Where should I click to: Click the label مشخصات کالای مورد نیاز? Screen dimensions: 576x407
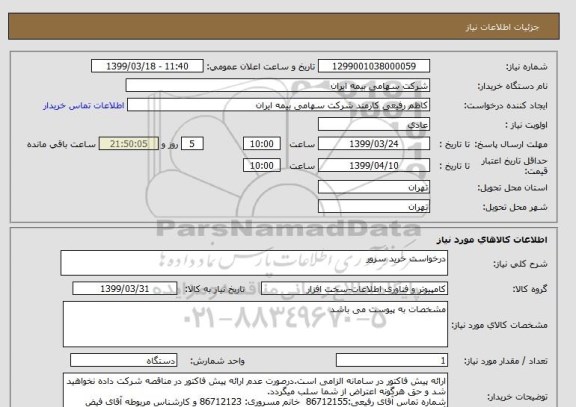(499, 325)
